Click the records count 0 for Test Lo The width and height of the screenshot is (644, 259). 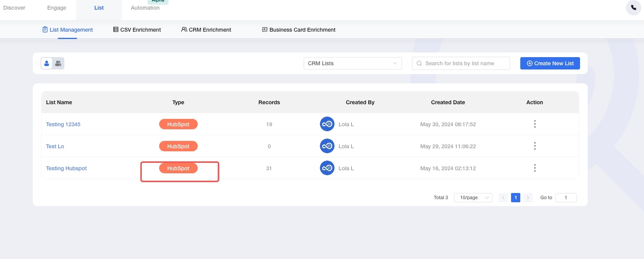269,146
